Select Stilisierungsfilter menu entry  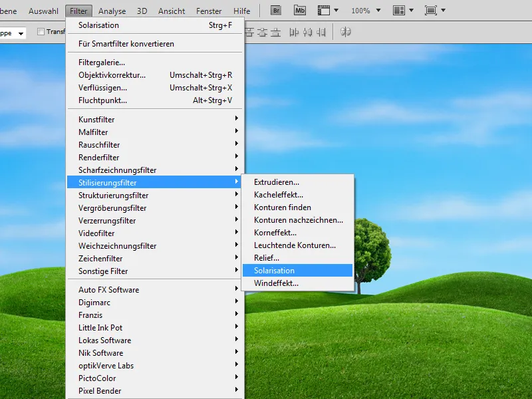[155, 182]
